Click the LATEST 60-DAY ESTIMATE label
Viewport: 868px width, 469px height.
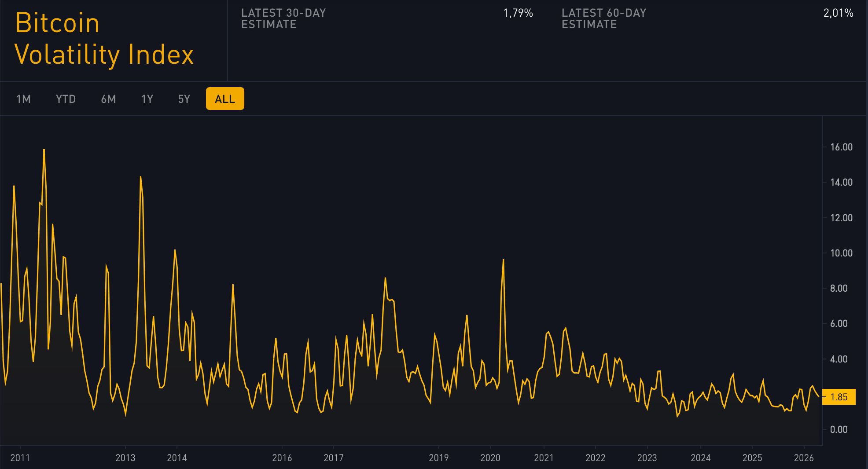point(603,19)
